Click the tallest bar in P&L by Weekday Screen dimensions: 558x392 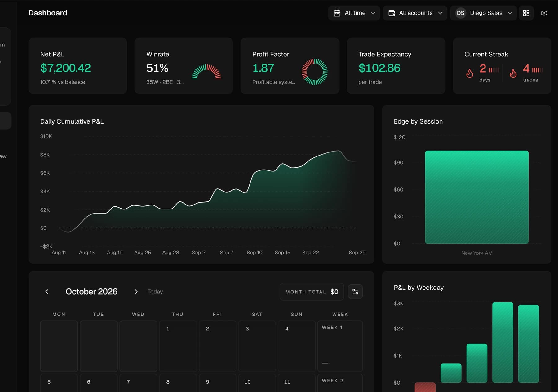point(503,342)
